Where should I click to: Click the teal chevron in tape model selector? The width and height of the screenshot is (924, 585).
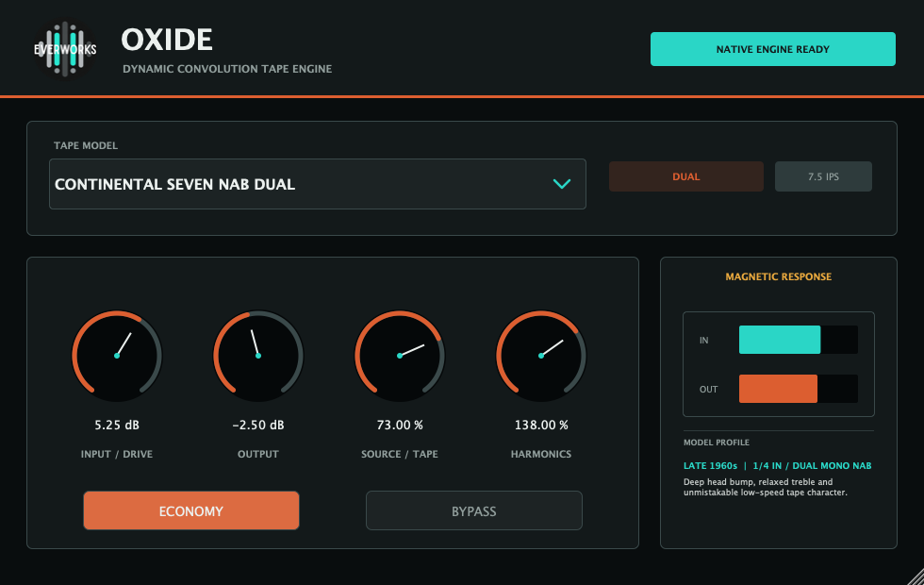point(562,184)
